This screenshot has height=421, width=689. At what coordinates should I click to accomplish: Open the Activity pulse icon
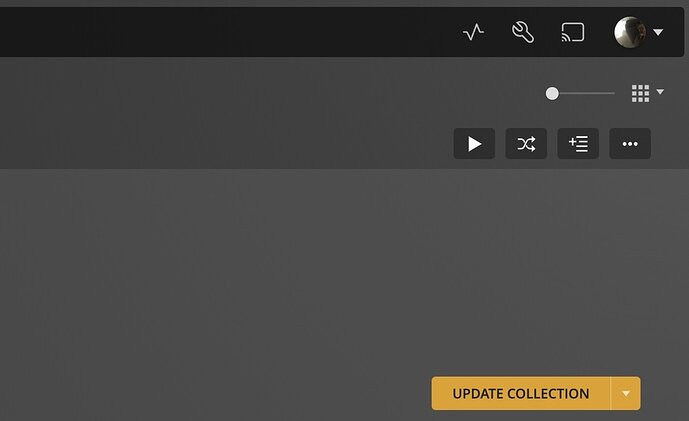pos(473,33)
